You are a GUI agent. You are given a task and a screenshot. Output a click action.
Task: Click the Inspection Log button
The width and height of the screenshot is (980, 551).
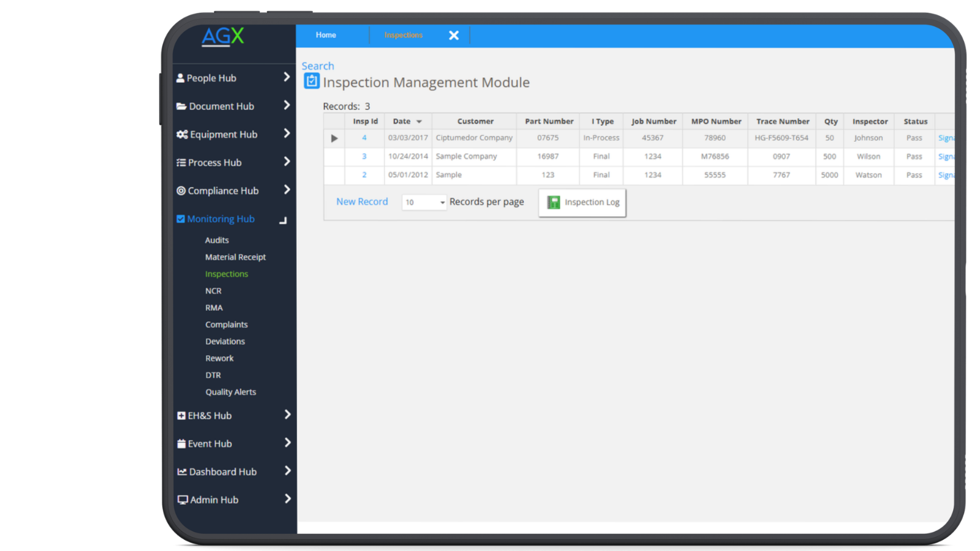pyautogui.click(x=582, y=202)
